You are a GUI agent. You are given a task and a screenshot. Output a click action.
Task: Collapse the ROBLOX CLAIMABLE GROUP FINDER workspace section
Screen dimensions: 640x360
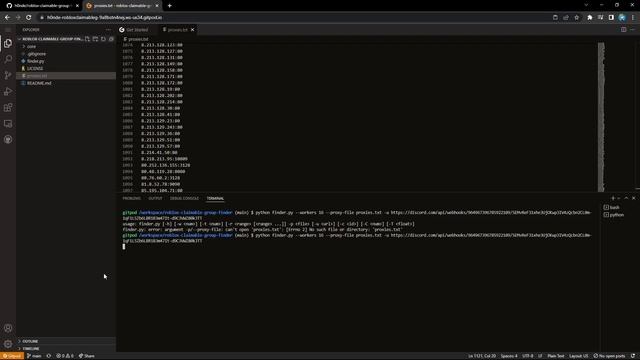tap(51, 39)
